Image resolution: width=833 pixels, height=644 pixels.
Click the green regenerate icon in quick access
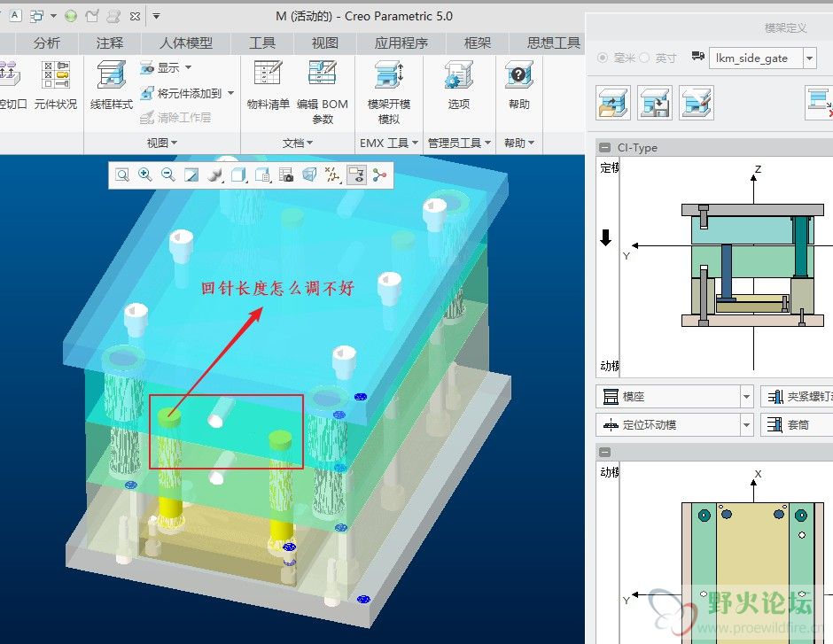(x=71, y=16)
